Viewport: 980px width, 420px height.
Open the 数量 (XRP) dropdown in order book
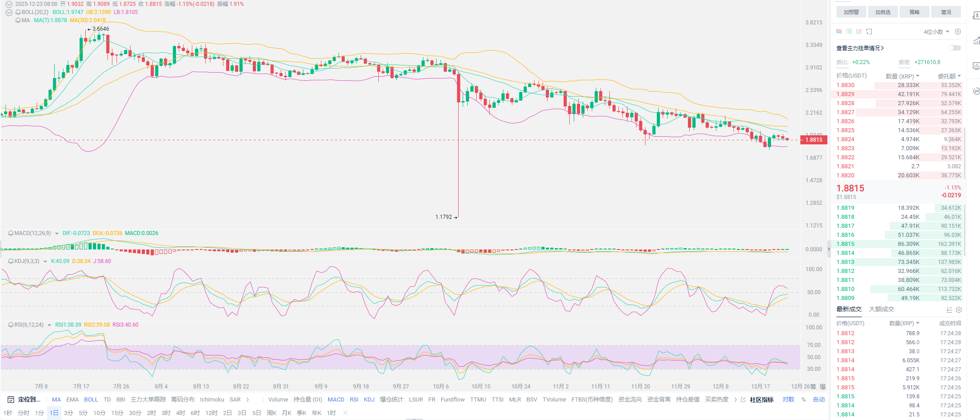(x=902, y=76)
